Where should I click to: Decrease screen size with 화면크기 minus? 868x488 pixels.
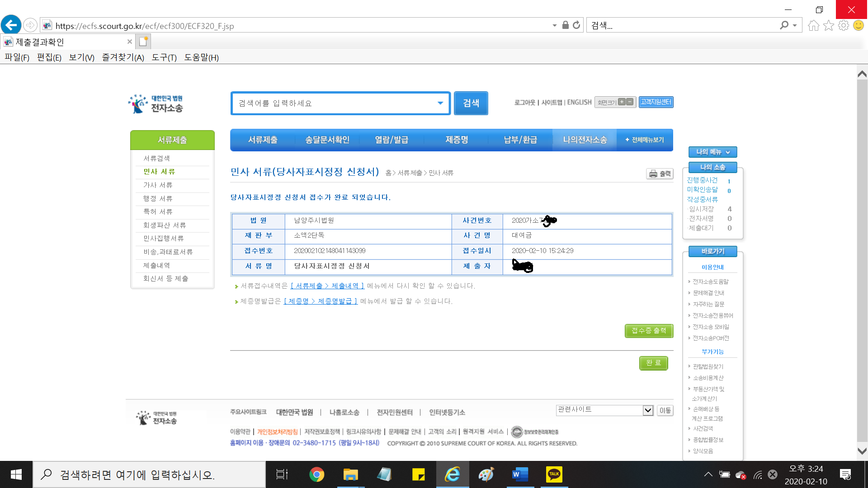630,102
